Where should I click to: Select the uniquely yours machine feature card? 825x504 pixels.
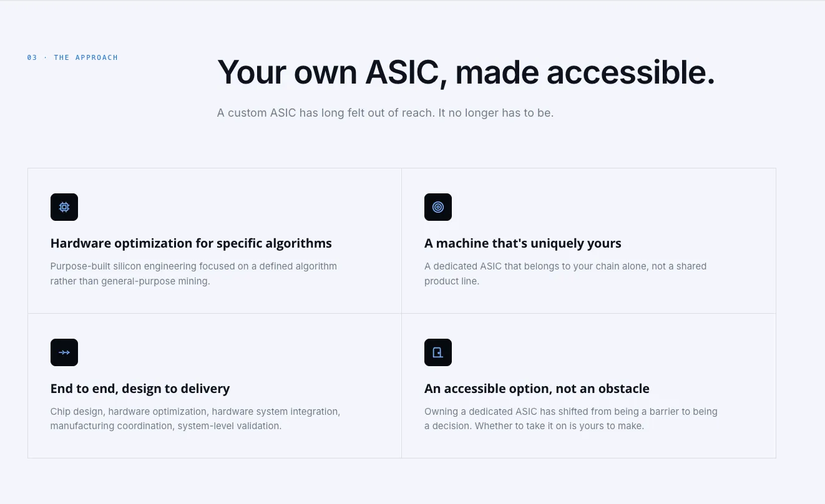(588, 241)
